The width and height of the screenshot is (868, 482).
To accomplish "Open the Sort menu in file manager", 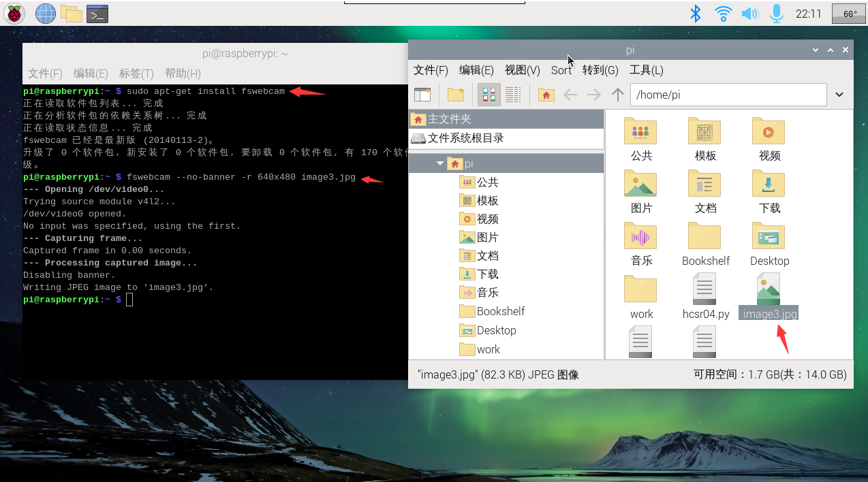I will [x=561, y=70].
